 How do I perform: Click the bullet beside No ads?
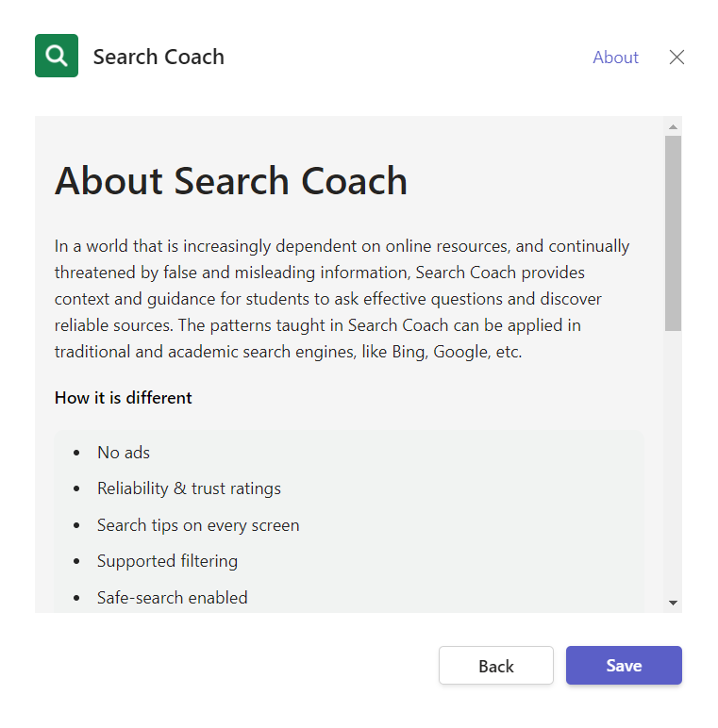[x=76, y=454]
